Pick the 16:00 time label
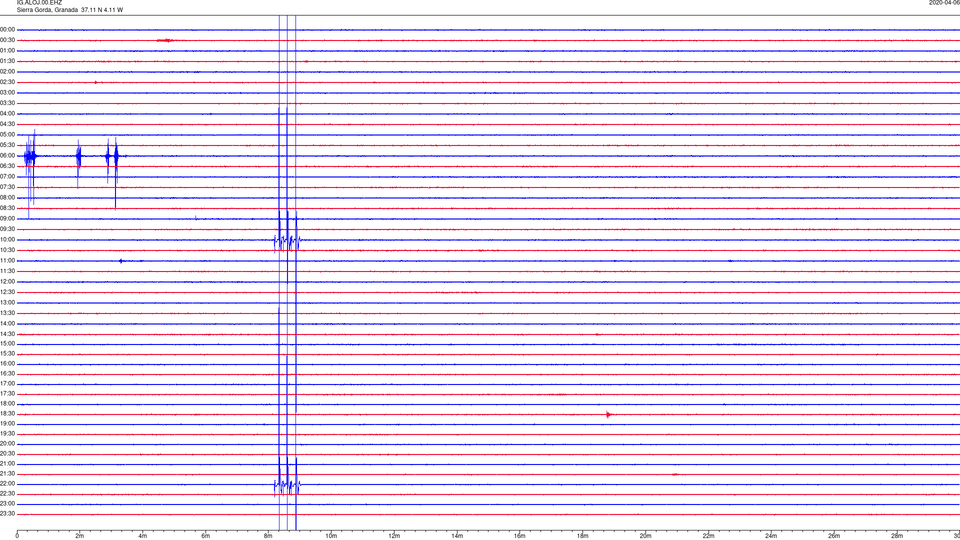This screenshot has height=540, width=960. 7,363
